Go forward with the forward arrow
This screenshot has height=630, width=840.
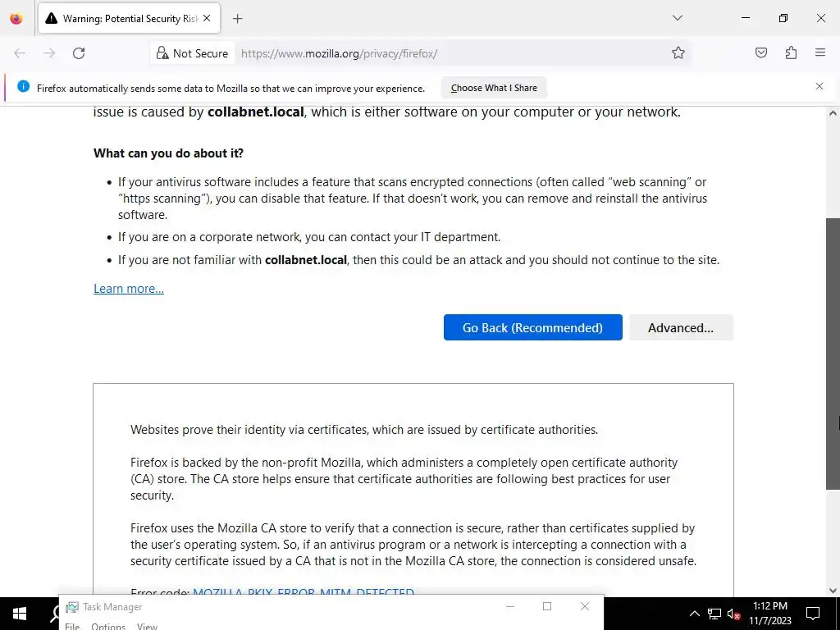49,53
